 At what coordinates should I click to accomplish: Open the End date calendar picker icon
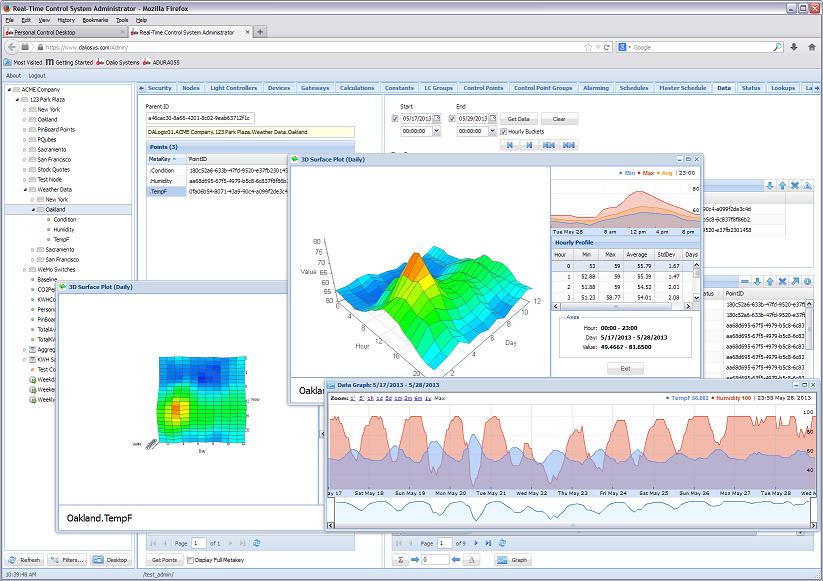492,118
